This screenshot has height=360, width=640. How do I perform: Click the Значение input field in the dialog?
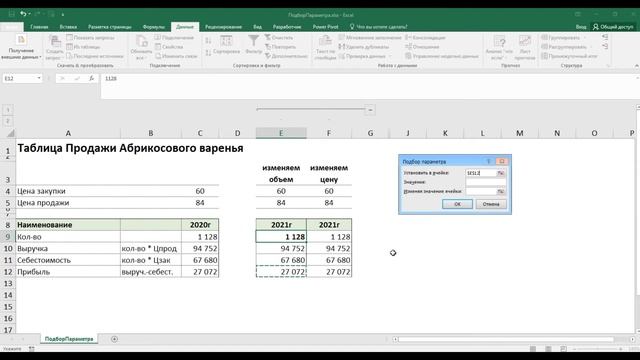point(485,182)
